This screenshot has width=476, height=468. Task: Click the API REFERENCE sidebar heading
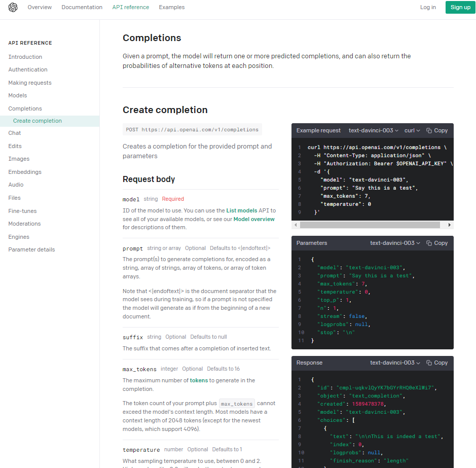30,43
